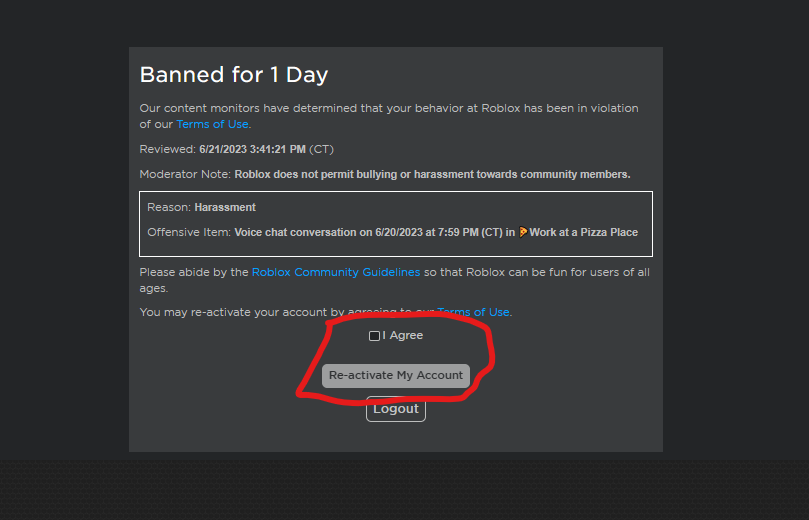Click the Logout button
The width and height of the screenshot is (809, 520).
396,409
